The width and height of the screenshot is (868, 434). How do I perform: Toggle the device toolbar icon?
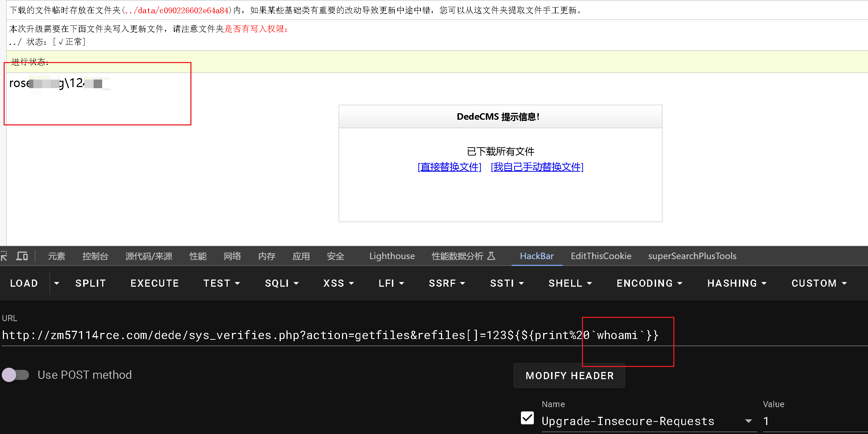tap(22, 256)
